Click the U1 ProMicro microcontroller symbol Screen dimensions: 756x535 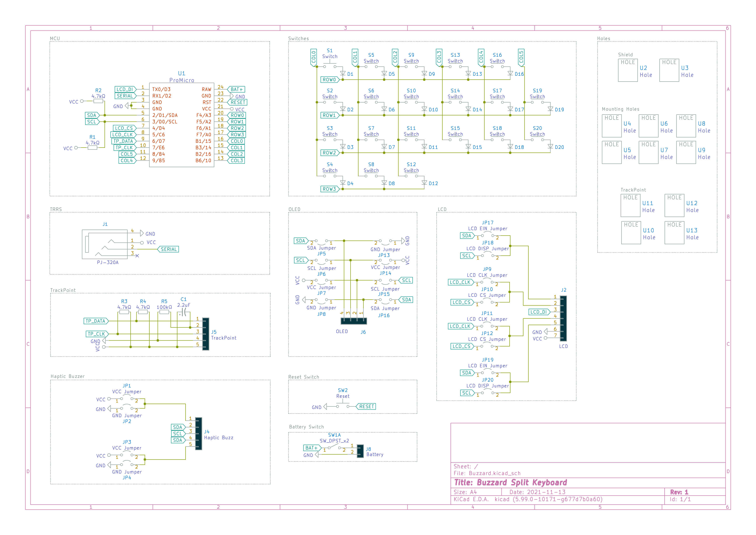pos(182,125)
